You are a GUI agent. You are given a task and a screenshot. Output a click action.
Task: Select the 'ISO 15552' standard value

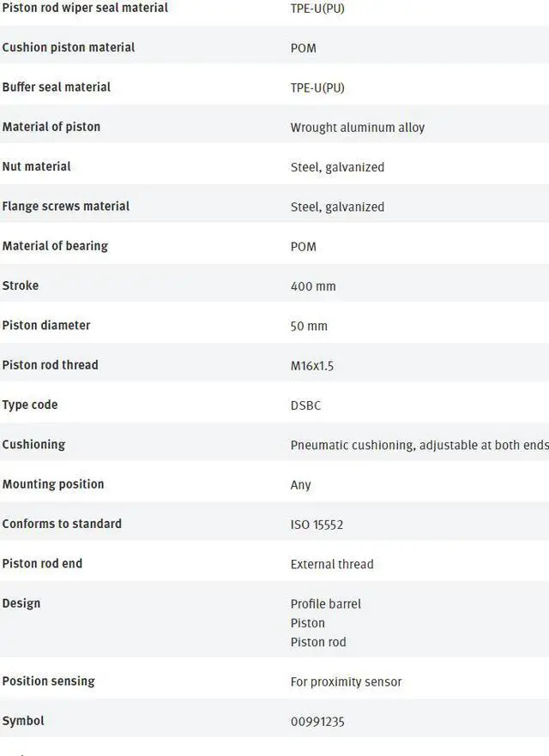click(x=317, y=525)
